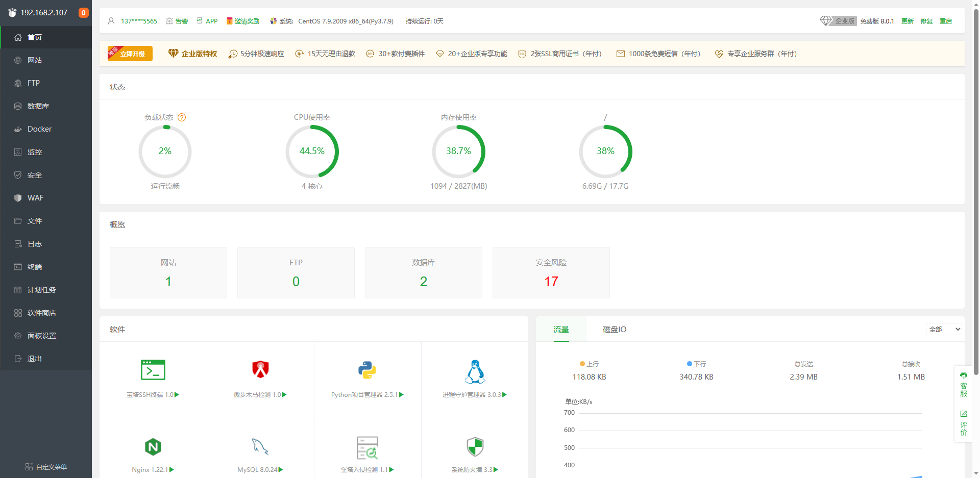Click the 修复 repair link
Screen dimensions: 980x478
coord(926,21)
